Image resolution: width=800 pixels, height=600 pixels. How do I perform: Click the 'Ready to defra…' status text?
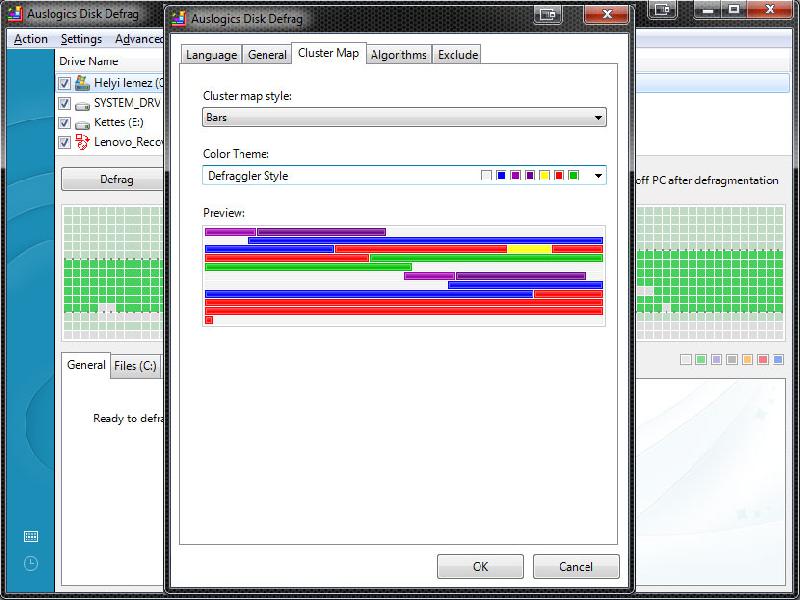click(128, 418)
